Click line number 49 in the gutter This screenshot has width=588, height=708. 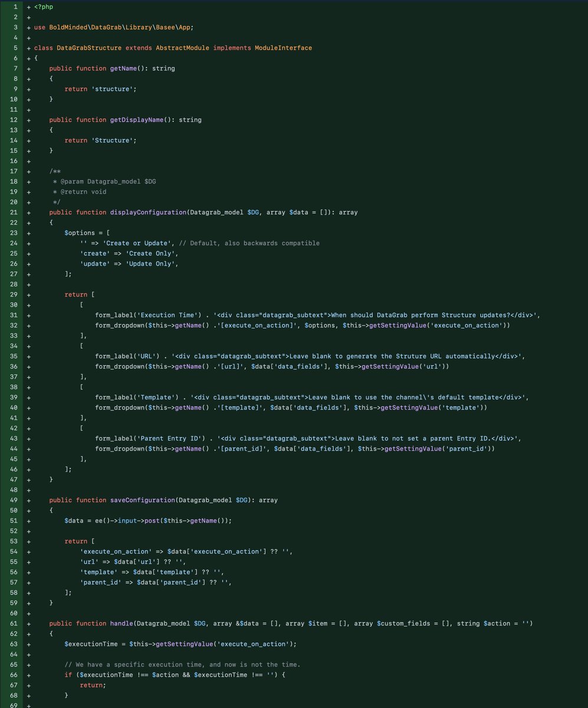click(x=15, y=500)
